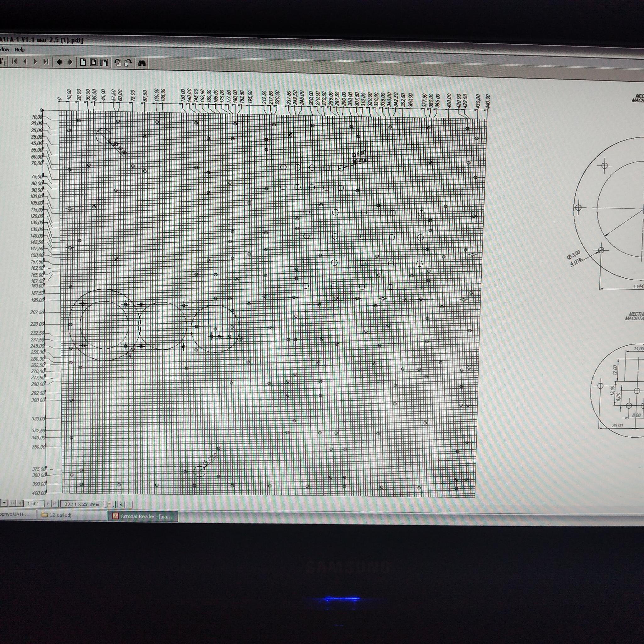Click the Previous Page triangle in toolbar
Viewport: 644px width, 644px height.
coord(25,61)
